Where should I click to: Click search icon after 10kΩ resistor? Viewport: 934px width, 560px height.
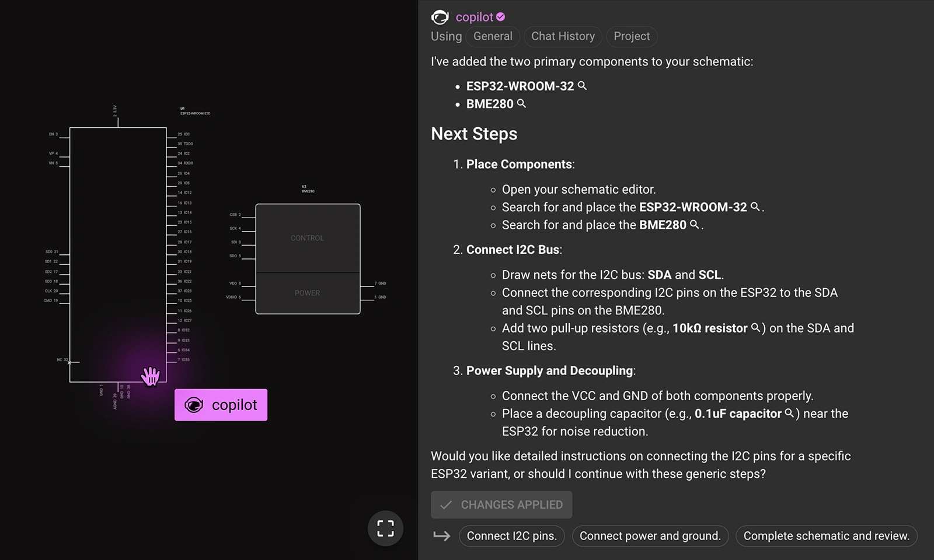pos(755,328)
